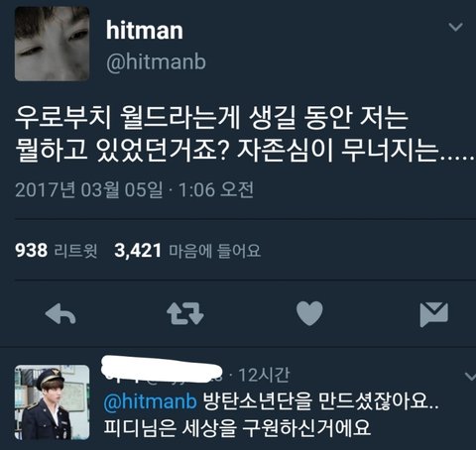The width and height of the screenshot is (476, 450).
Task: Like the tweet with heart icon
Action: [309, 313]
